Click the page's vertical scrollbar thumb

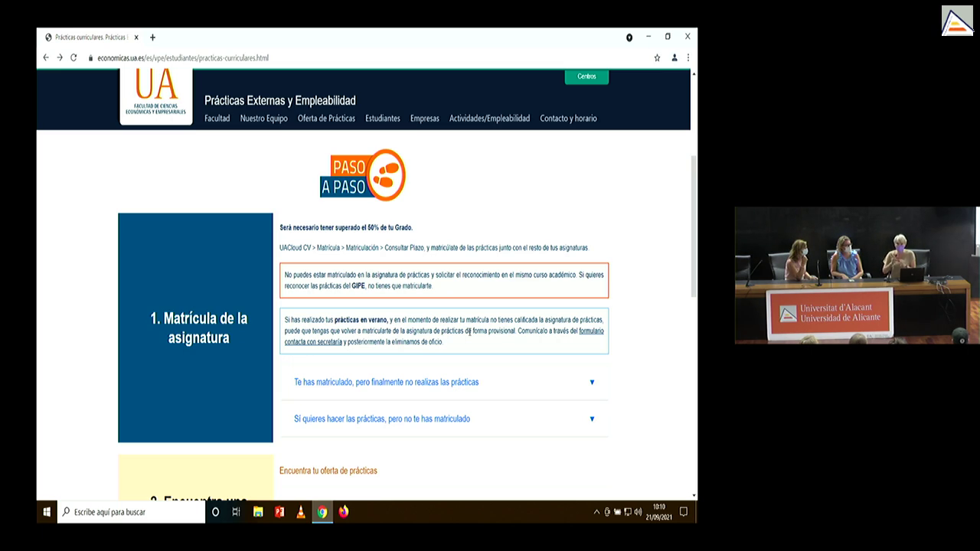pos(694,226)
